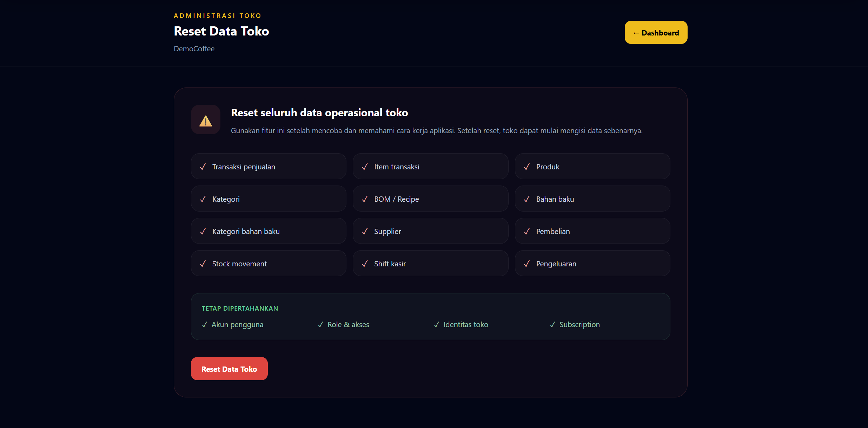Click the 'Produk' label
Screen dimensions: 868x428
[548, 167]
